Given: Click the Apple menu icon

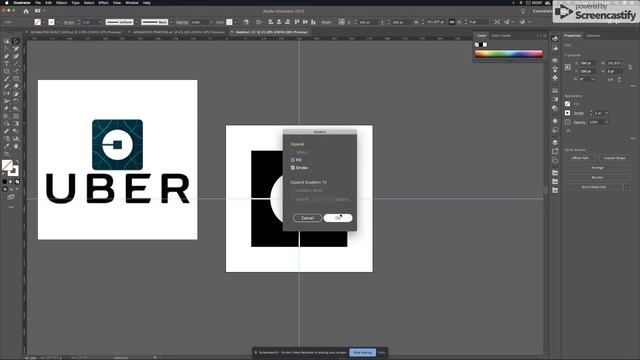Looking at the screenshot, I should point(7,2).
